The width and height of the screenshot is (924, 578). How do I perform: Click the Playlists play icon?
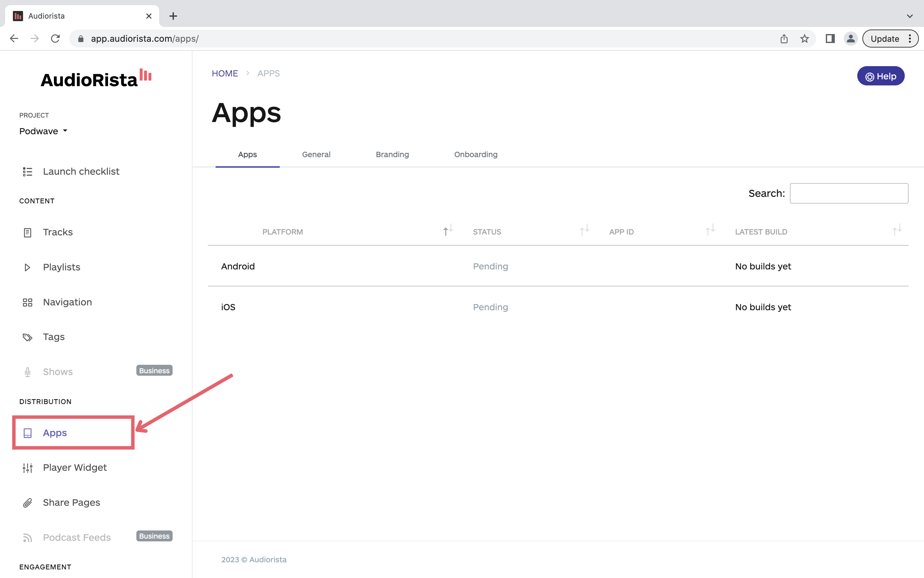point(28,267)
